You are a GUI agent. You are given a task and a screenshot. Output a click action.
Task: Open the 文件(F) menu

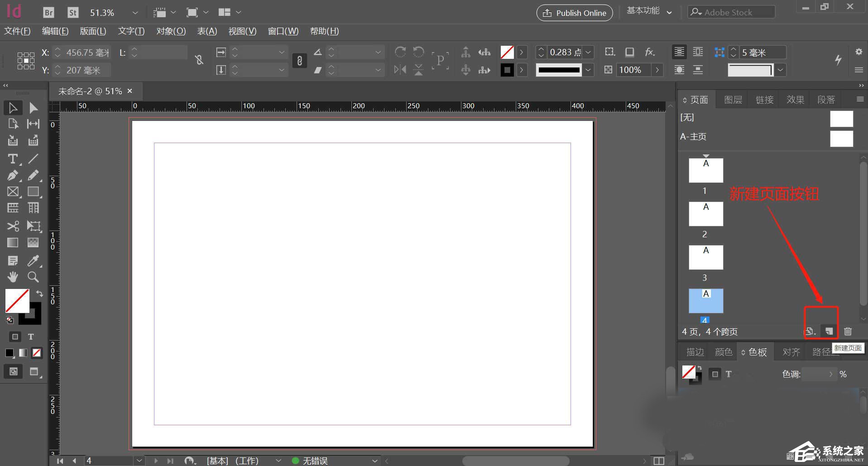click(x=17, y=31)
